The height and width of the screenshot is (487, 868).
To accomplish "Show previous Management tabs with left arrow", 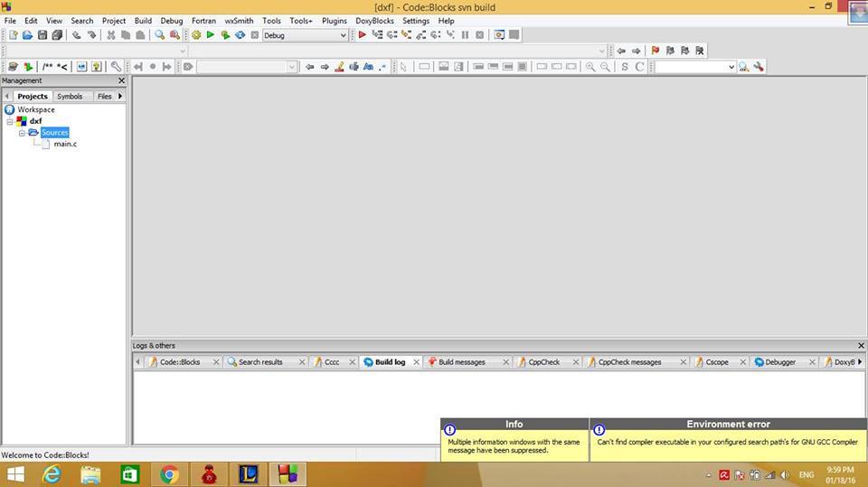I will coord(6,97).
